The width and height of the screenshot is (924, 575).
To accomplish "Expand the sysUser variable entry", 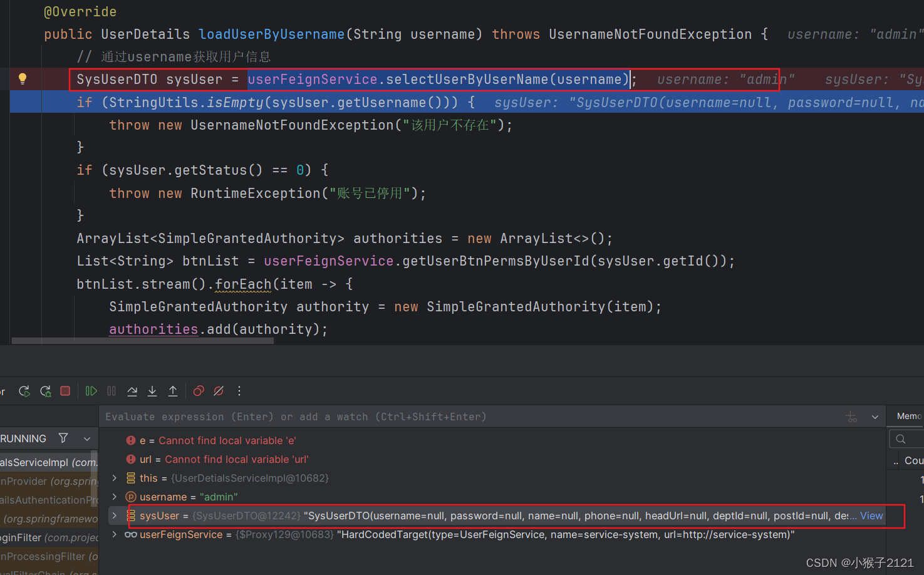I will coord(114,515).
